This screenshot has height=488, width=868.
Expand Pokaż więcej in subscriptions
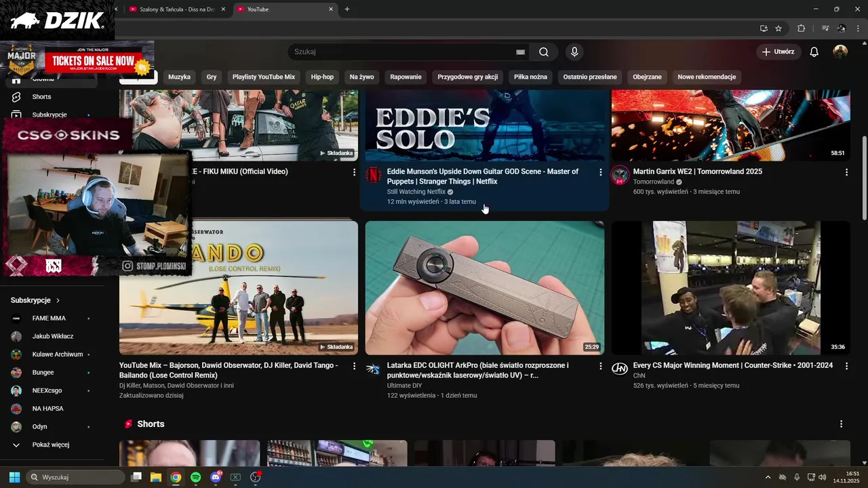[x=51, y=445]
